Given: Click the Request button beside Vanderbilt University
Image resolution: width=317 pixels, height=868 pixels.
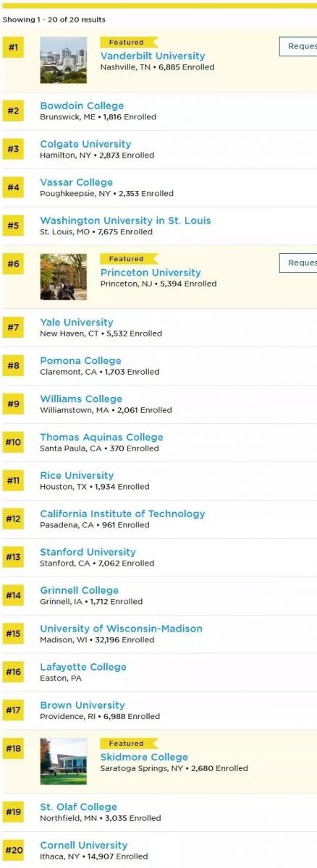Looking at the screenshot, I should coord(298,46).
